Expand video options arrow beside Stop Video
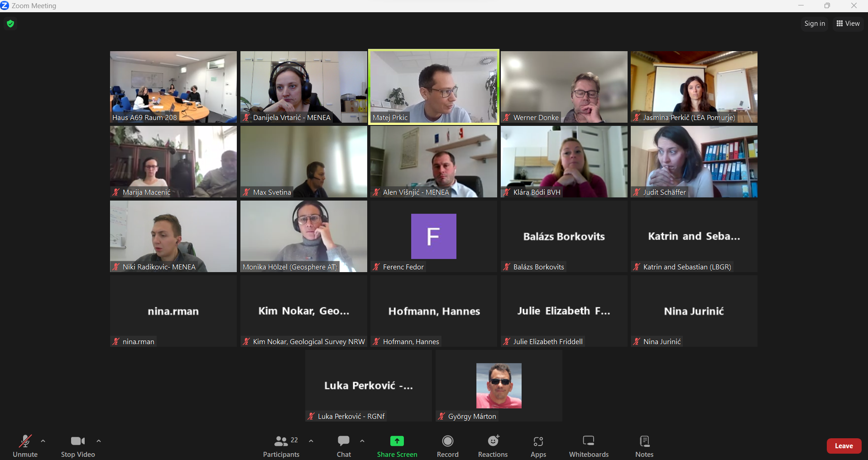This screenshot has height=460, width=868. (x=99, y=441)
